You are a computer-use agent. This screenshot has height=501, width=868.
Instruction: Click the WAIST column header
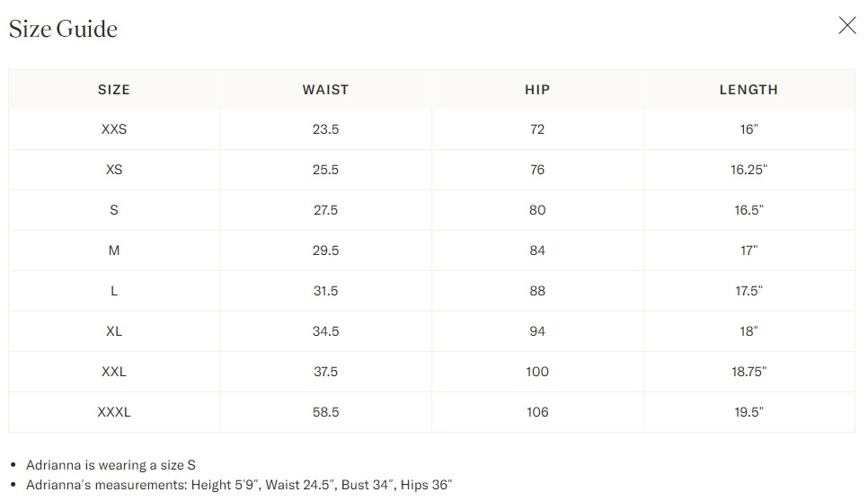(325, 90)
